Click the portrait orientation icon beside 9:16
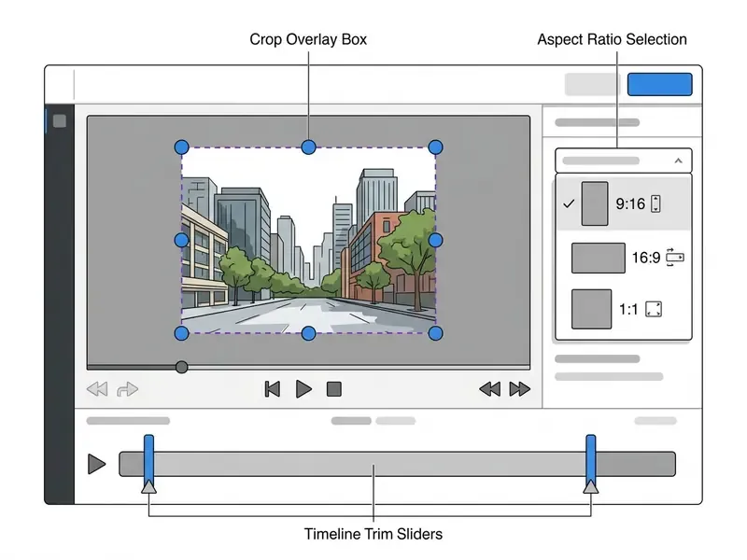This screenshot has width=747, height=560. point(656,203)
